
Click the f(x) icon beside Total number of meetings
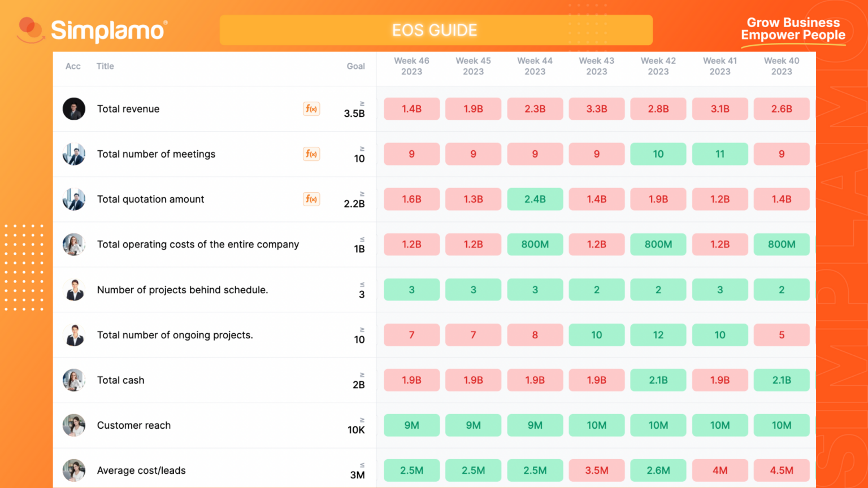(311, 154)
